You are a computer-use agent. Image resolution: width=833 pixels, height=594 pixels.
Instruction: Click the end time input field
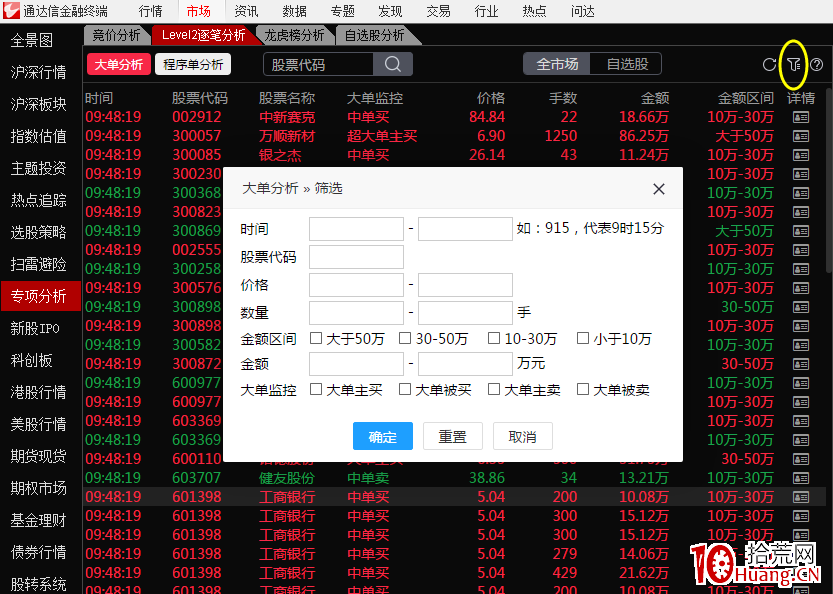tap(465, 229)
